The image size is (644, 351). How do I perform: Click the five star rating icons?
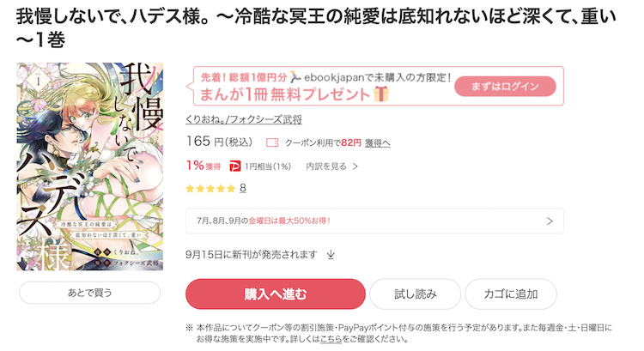click(x=210, y=189)
